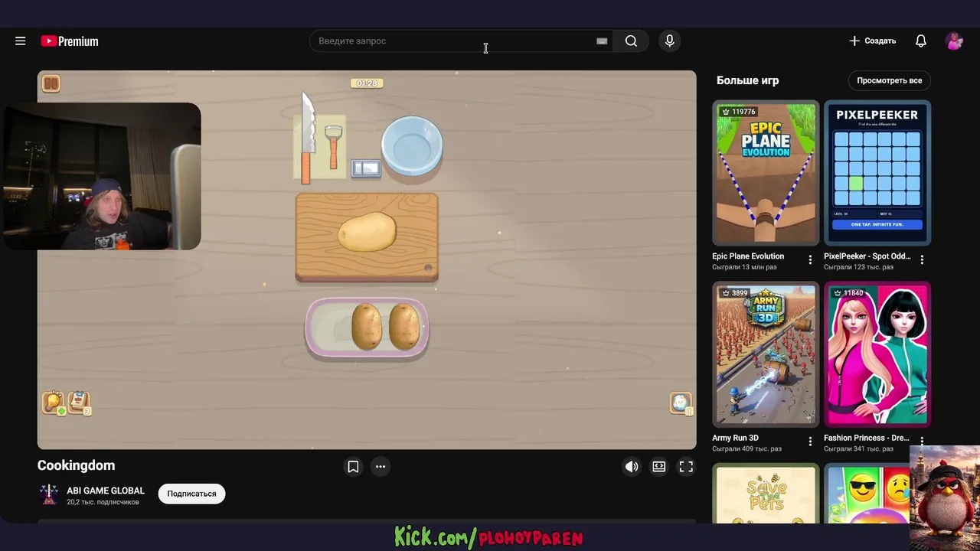Click the "Cookingdom" game title

[76, 465]
